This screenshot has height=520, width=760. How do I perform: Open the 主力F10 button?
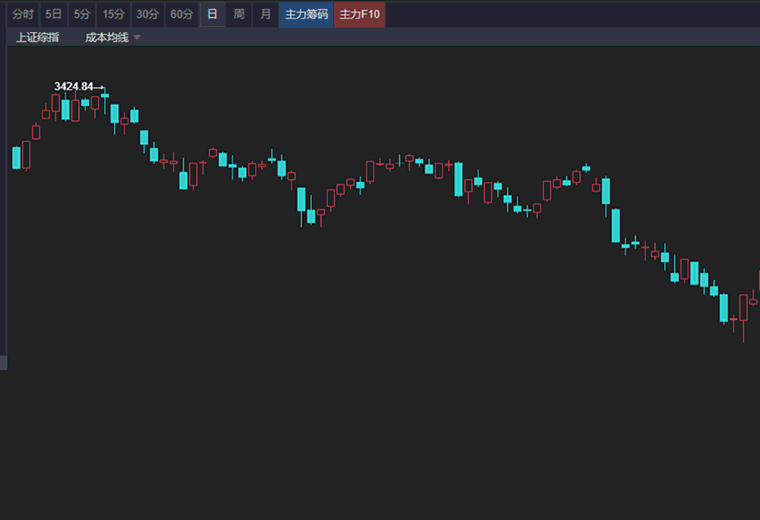point(360,15)
